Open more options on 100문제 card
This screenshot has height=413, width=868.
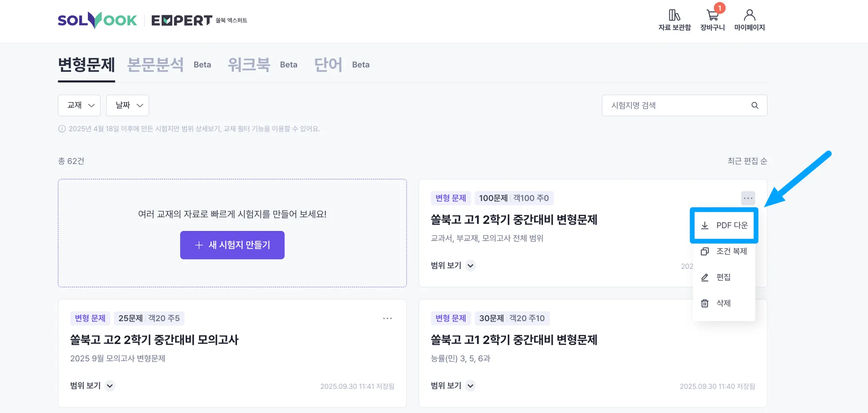point(748,198)
